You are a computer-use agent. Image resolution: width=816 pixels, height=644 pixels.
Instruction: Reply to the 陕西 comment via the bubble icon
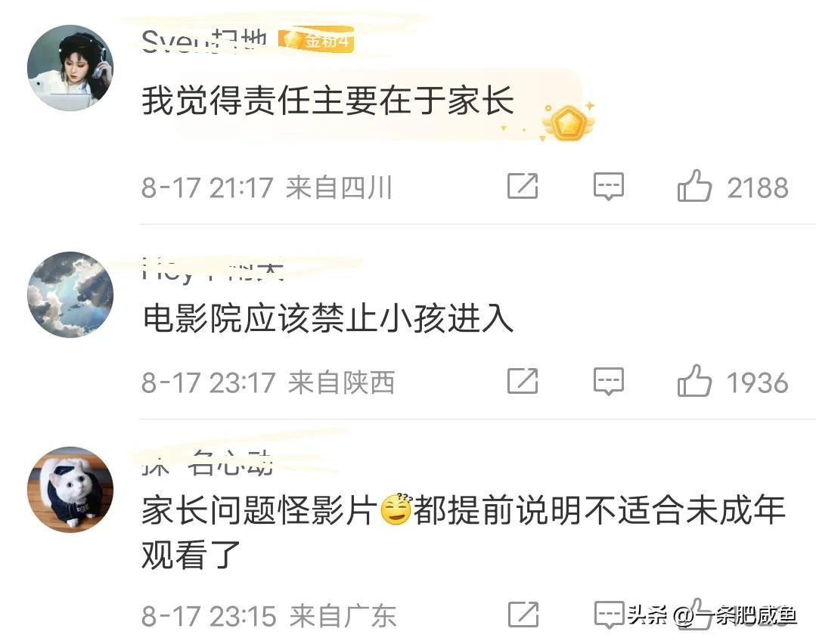coord(608,381)
